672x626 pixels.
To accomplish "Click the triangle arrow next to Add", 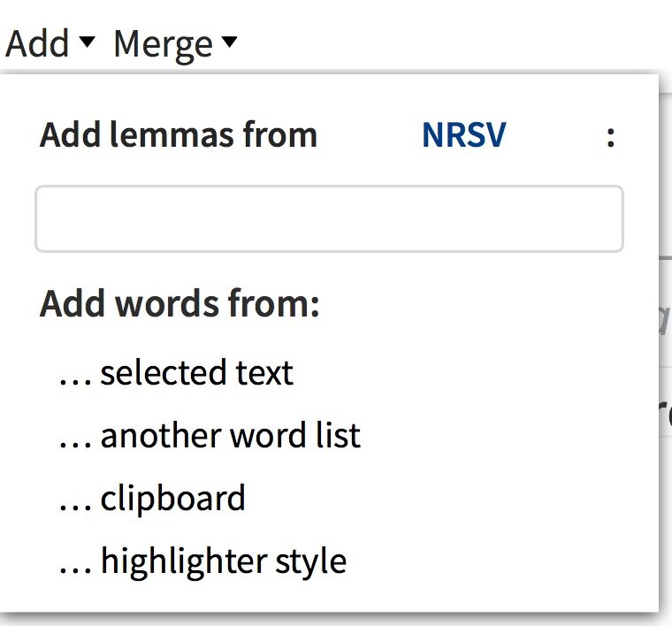I will coord(88,42).
